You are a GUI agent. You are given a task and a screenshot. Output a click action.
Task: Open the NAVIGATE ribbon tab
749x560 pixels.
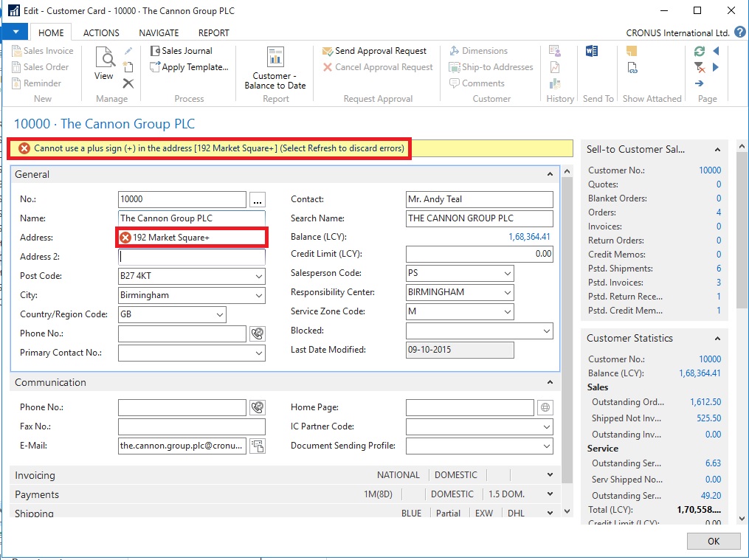pos(159,33)
